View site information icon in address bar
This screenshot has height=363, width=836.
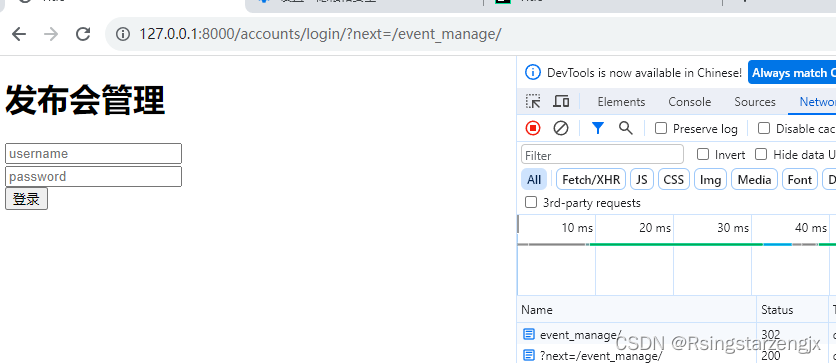pyautogui.click(x=123, y=35)
